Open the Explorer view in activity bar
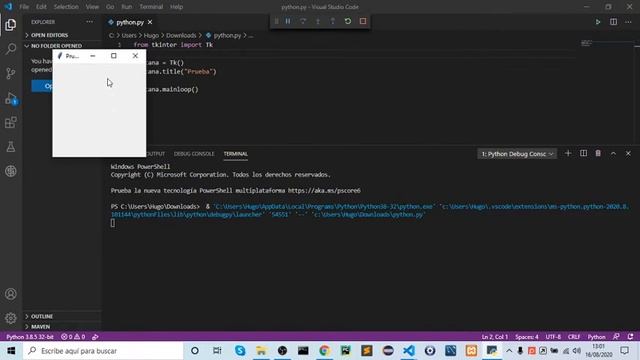 [x=11, y=25]
